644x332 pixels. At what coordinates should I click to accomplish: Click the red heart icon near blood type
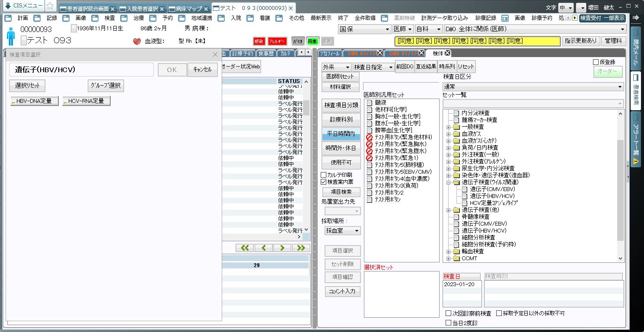click(137, 41)
